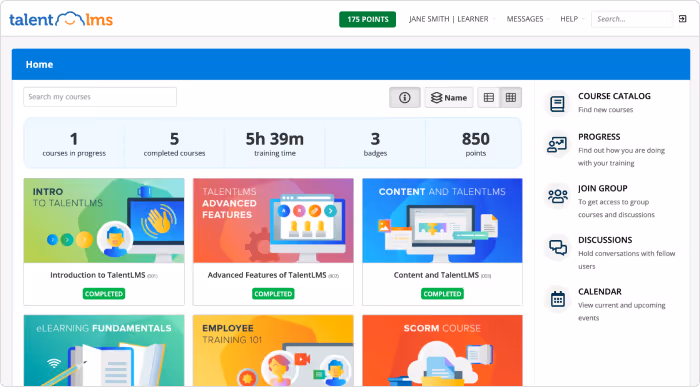
Task: Open the Calendar link
Action: (x=600, y=291)
